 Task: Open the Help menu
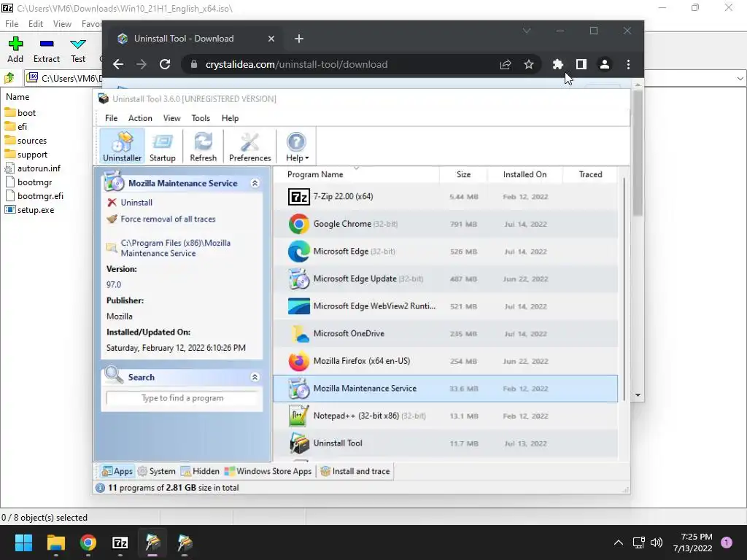click(230, 118)
